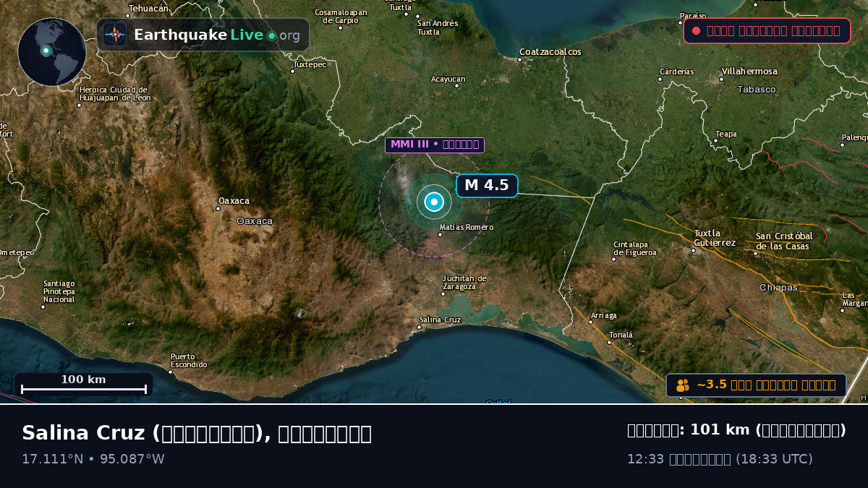Click the Tehuacán city label

[148, 9]
